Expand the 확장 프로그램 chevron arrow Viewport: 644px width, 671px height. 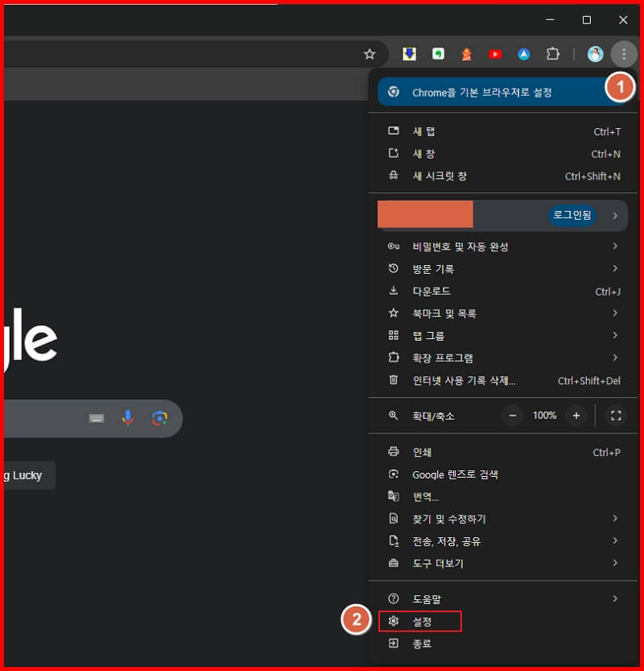point(615,358)
